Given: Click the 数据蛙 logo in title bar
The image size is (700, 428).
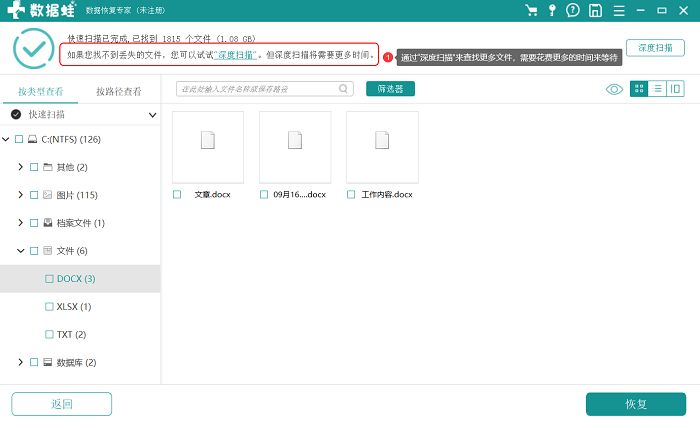Looking at the screenshot, I should tap(42, 10).
